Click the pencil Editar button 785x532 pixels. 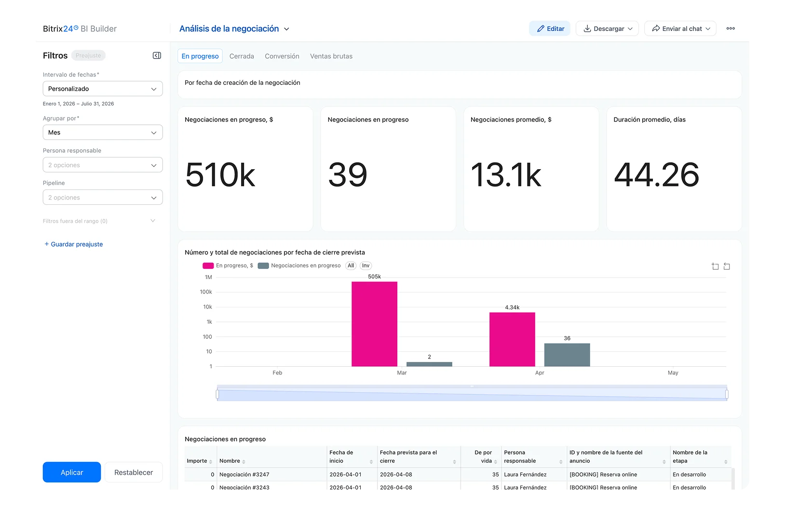tap(550, 28)
